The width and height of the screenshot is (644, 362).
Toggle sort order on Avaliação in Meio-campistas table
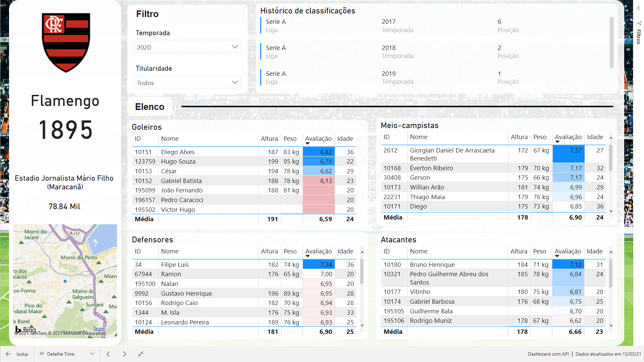click(x=558, y=142)
